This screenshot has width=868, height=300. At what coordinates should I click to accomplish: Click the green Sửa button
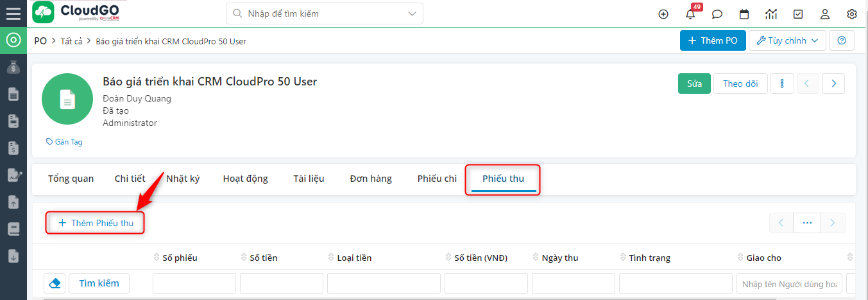pos(694,84)
